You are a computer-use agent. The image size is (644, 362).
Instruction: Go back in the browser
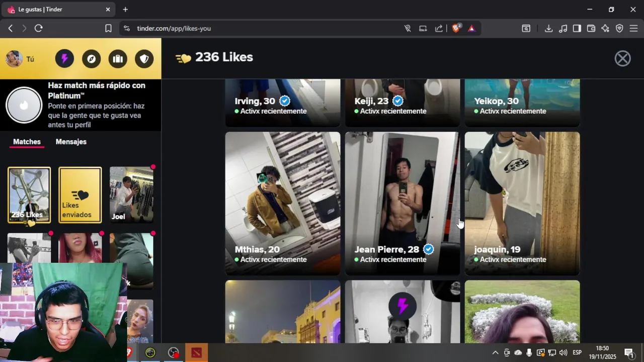(x=10, y=29)
